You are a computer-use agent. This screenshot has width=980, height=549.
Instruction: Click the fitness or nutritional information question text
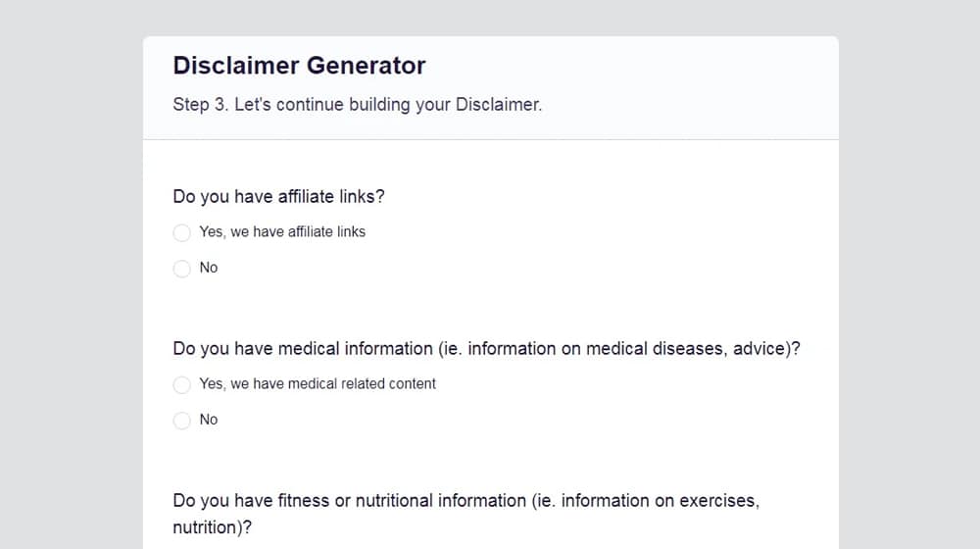click(465, 501)
